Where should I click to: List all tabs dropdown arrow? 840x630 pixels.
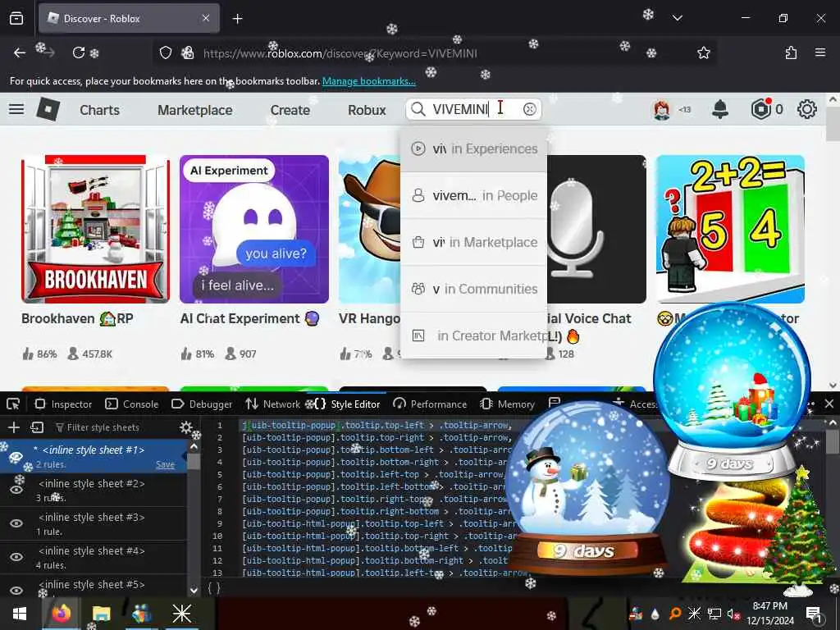pos(677,18)
